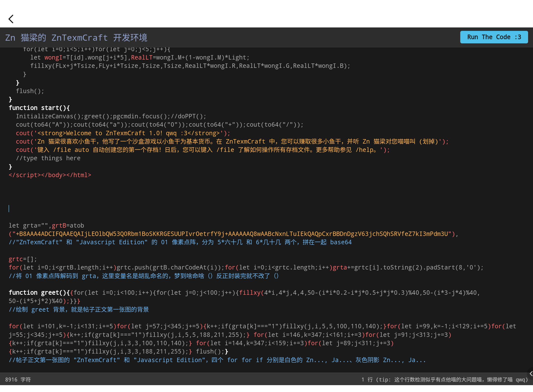Click the 'let grta="",grtB=atob' line
The height and width of the screenshot is (392, 533).
[47, 226]
